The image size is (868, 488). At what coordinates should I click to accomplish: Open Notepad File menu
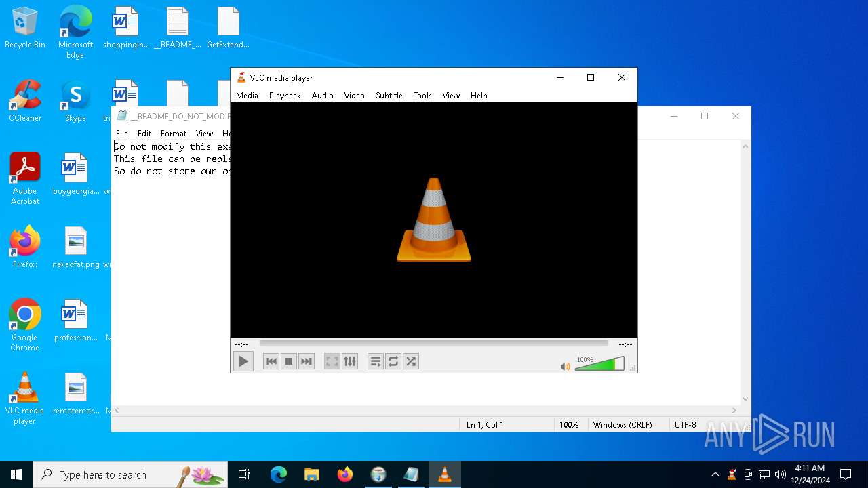point(121,134)
